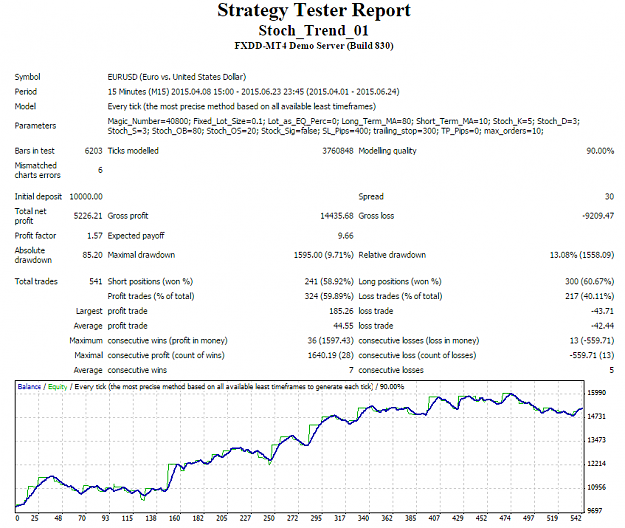This screenshot has width=625, height=528.
Task: Select the chart x-axis label '407'
Action: (x=434, y=518)
